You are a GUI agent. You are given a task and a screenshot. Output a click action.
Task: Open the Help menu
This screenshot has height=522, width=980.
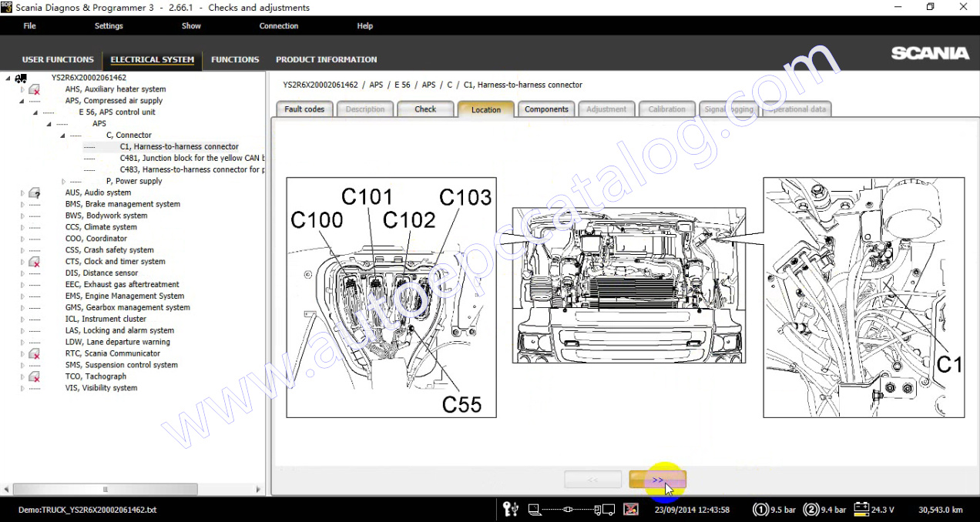[x=365, y=26]
